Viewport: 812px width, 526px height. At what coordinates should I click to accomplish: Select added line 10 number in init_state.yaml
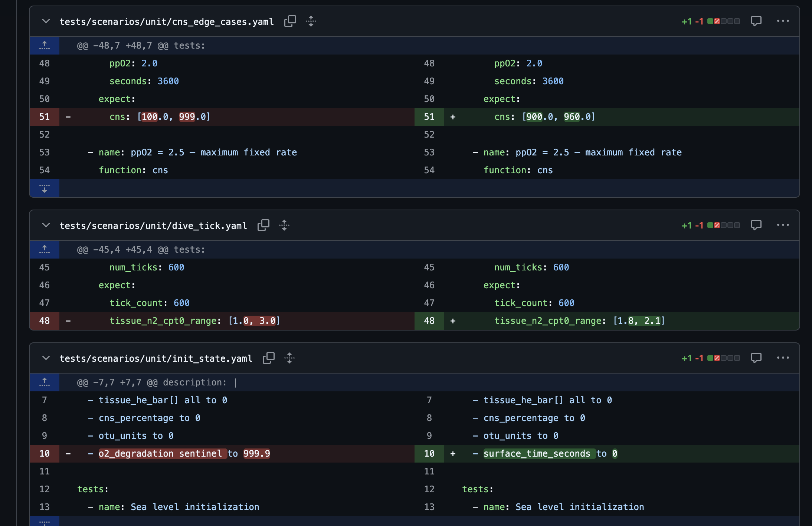(x=429, y=454)
